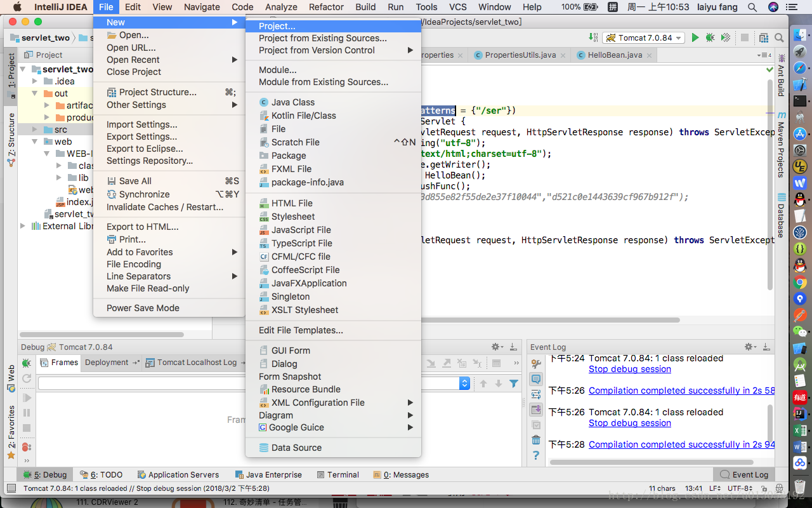Open the Trash in the Dock

(x=800, y=488)
